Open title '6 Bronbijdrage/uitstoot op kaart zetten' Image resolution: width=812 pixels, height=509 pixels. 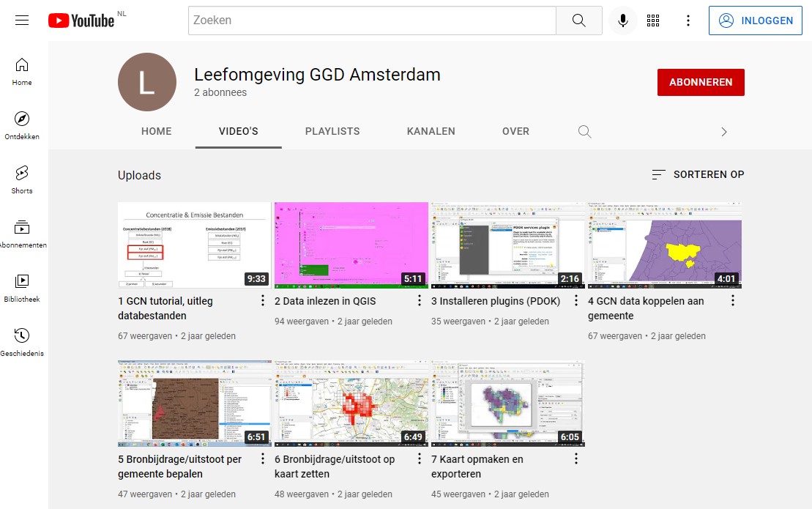335,467
